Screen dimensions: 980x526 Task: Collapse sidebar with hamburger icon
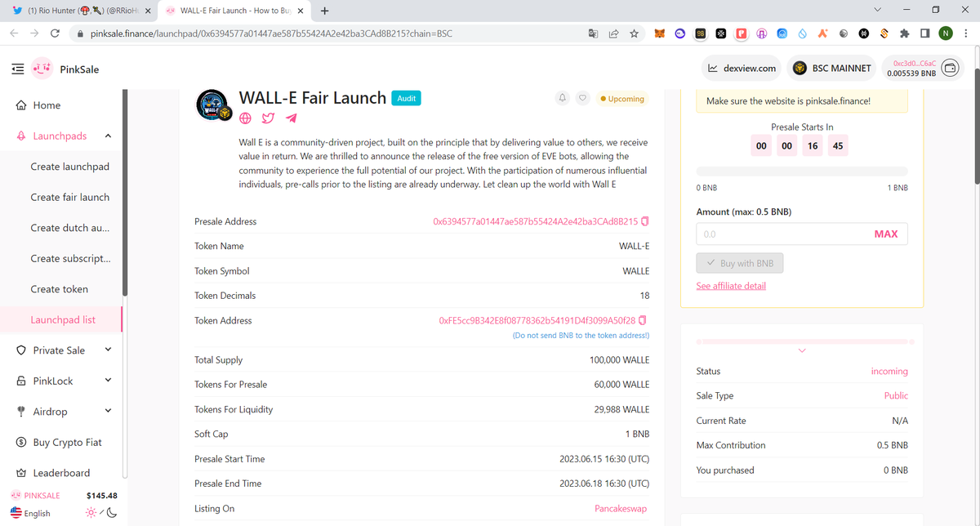click(17, 69)
